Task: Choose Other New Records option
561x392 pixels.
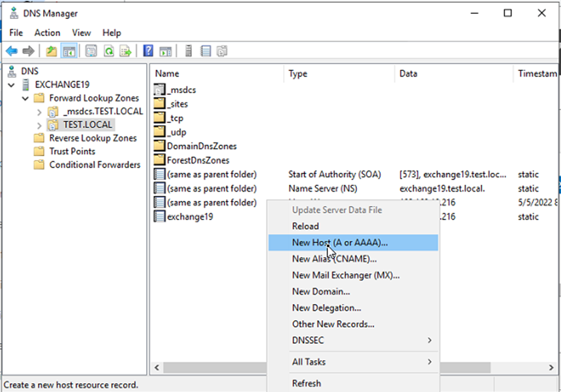Action: point(353,324)
